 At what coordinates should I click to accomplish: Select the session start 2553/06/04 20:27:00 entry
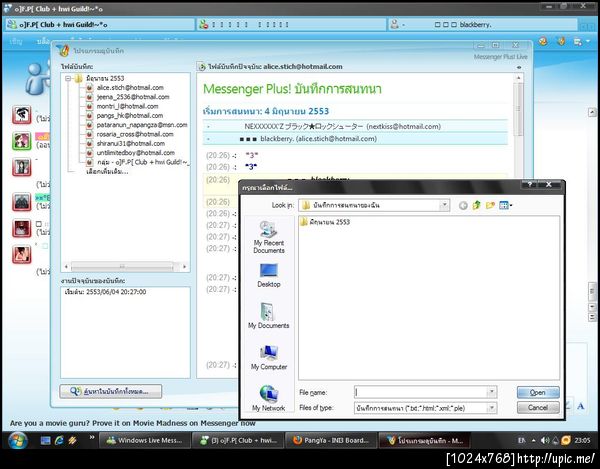tap(106, 292)
